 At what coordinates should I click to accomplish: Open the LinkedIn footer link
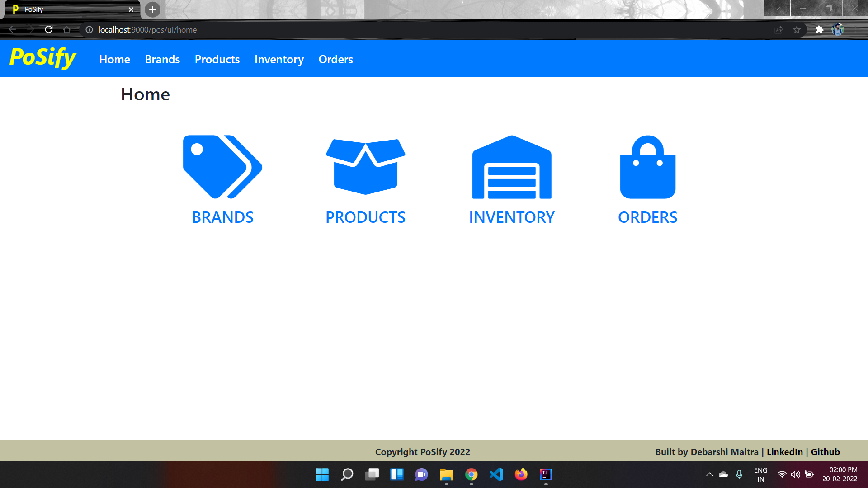pos(784,452)
